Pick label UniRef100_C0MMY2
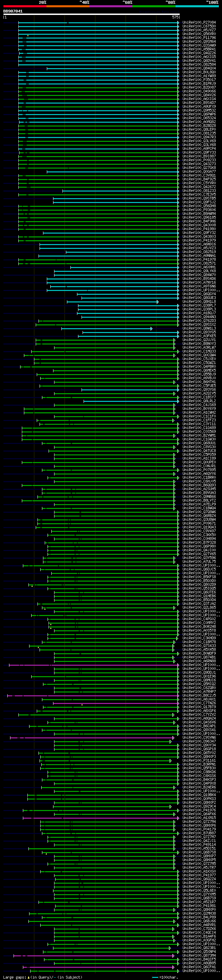The width and height of the screenshot is (222, 980). [x=199, y=623]
